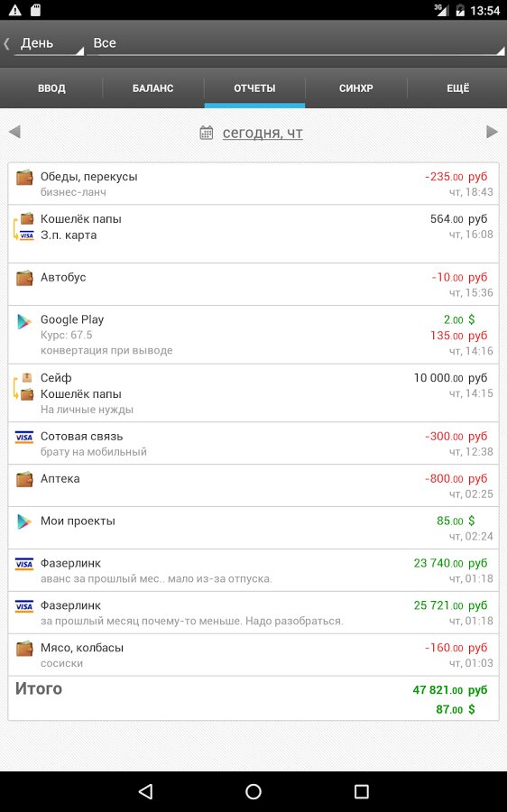Open the День period dropdown

pyautogui.click(x=48, y=43)
